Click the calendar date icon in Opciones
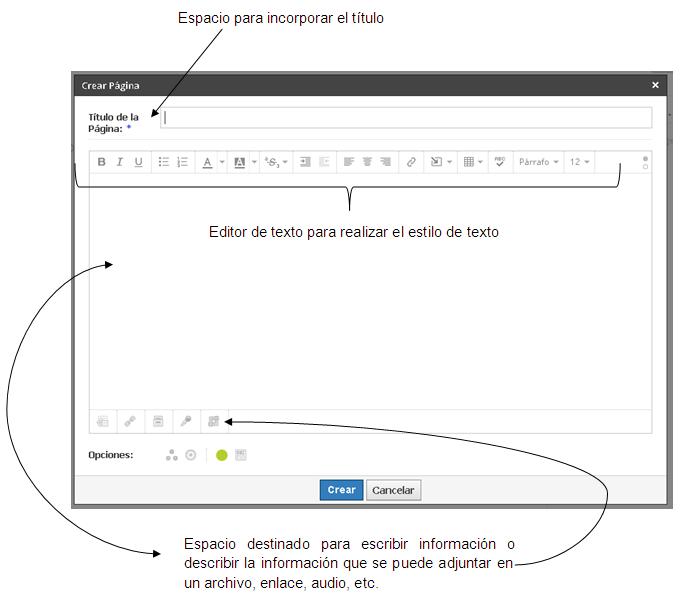 coord(241,455)
